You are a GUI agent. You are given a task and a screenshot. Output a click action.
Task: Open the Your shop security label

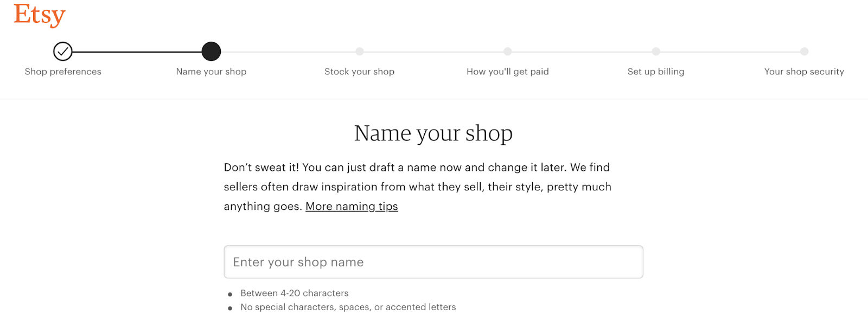point(805,72)
